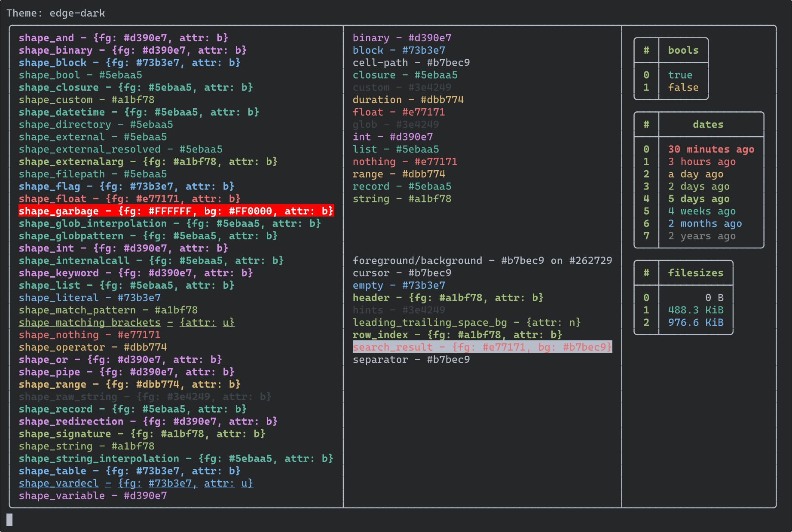Select shape_internalcall line
792x532 pixels.
pyautogui.click(x=151, y=261)
